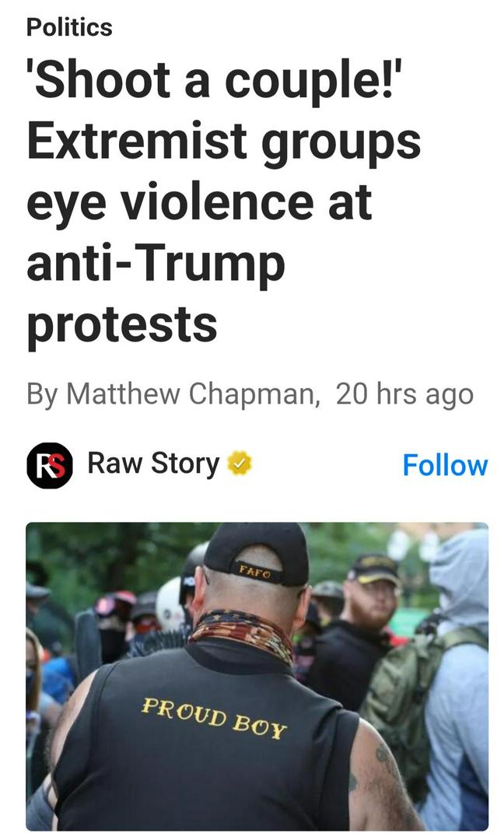The width and height of the screenshot is (504, 840).
Task: Click "Extremist groups" in the headline
Action: tap(223, 142)
